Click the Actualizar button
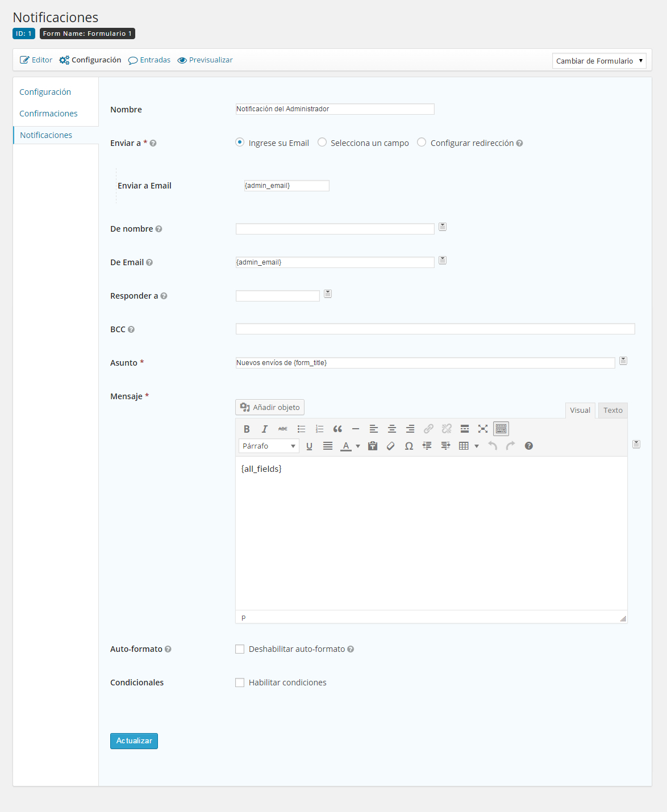667x812 pixels. click(134, 741)
